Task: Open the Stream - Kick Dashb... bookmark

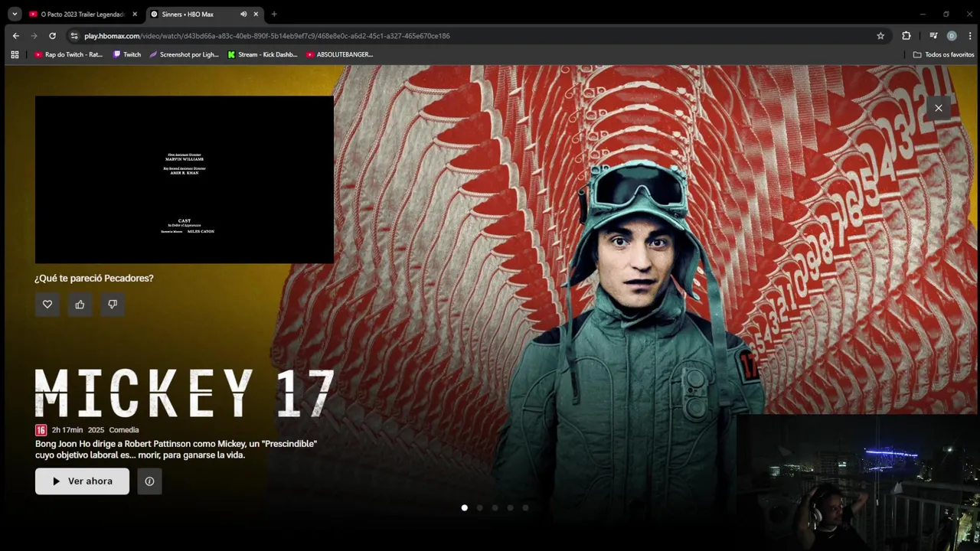Action: pyautogui.click(x=263, y=54)
